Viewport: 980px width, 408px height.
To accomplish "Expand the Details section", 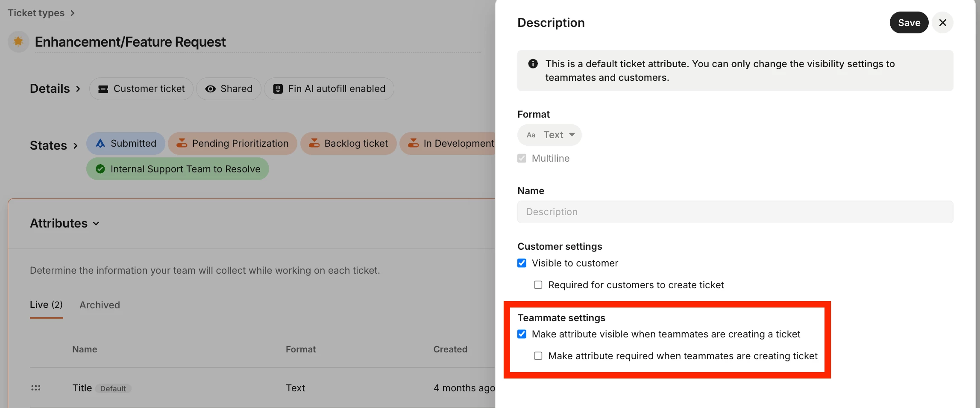I will tap(55, 89).
